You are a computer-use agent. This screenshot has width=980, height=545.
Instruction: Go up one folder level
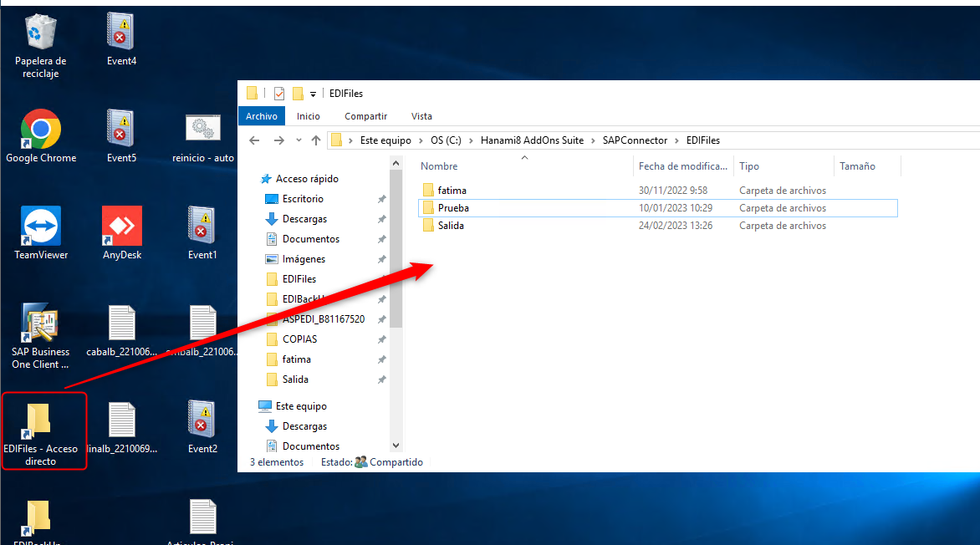[316, 140]
